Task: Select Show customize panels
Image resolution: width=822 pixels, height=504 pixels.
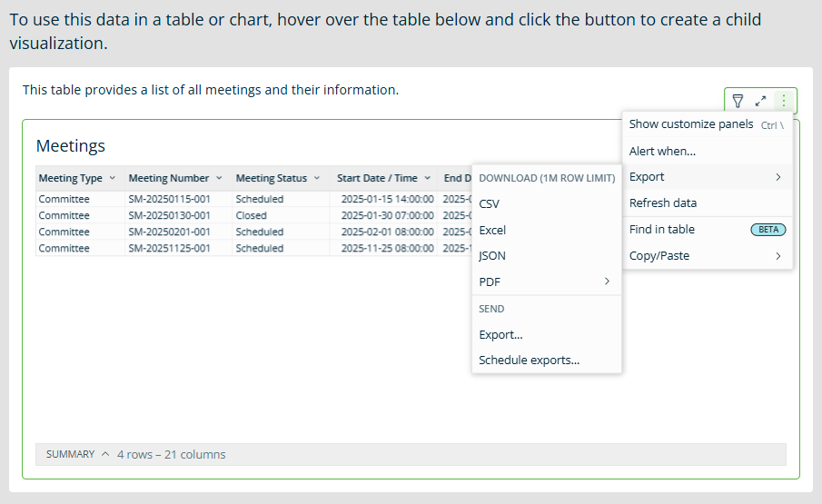Action: pos(691,124)
